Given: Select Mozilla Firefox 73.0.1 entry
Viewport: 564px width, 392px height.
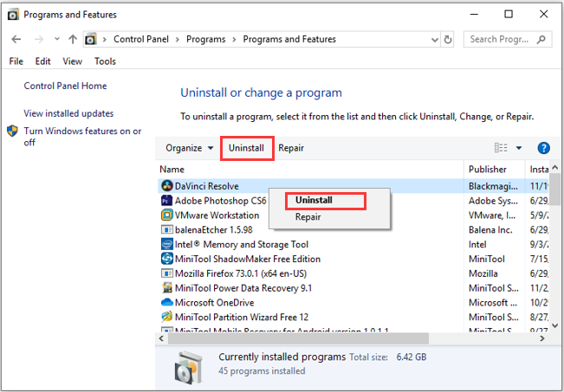Looking at the screenshot, I should 241,273.
